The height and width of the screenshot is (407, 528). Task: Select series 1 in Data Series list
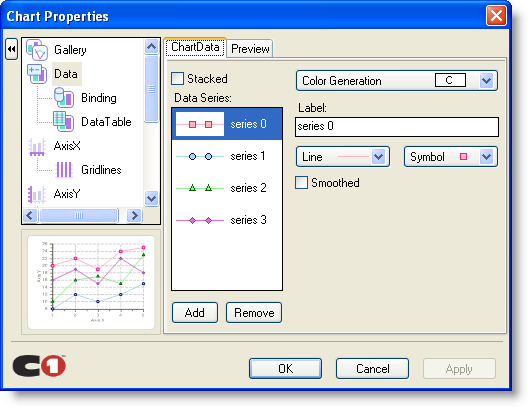tap(227, 156)
